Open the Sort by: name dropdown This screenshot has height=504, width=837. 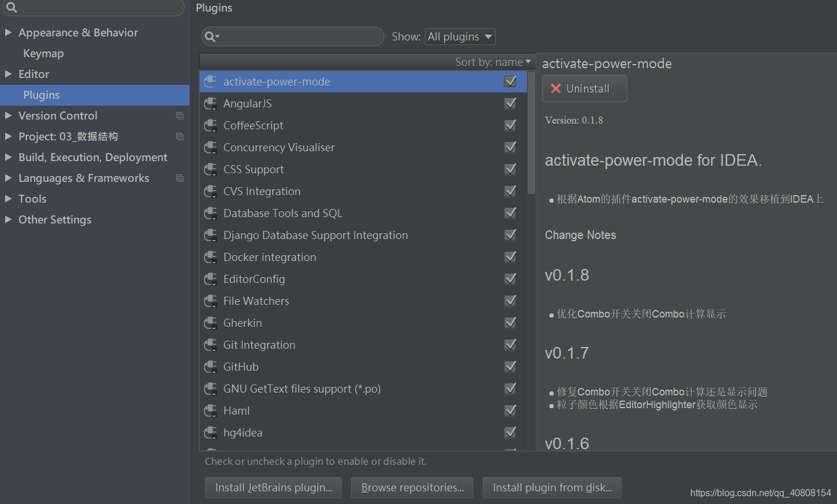[493, 62]
